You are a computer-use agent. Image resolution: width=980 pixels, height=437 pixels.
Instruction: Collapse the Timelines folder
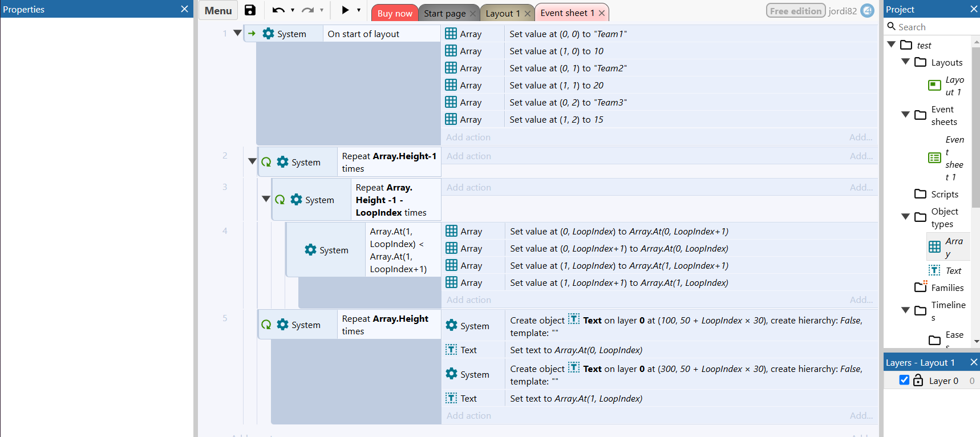(906, 310)
